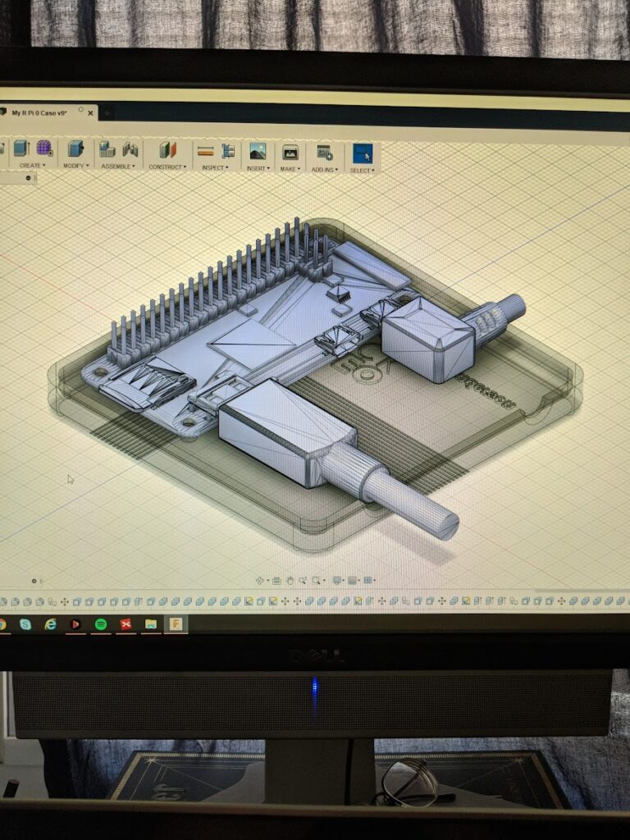Click the Fusion 360 taskbar icon
The image size is (630, 840).
pos(176,624)
